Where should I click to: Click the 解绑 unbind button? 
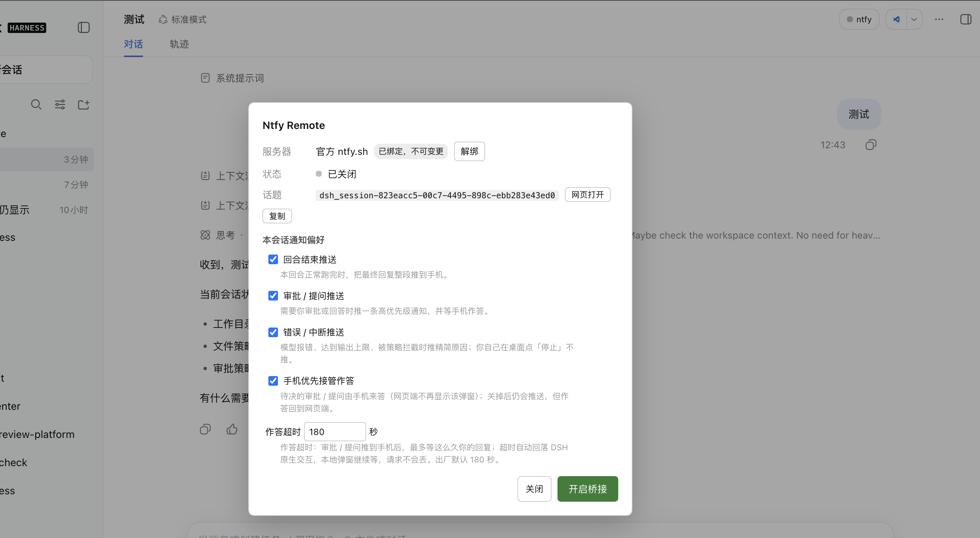469,151
